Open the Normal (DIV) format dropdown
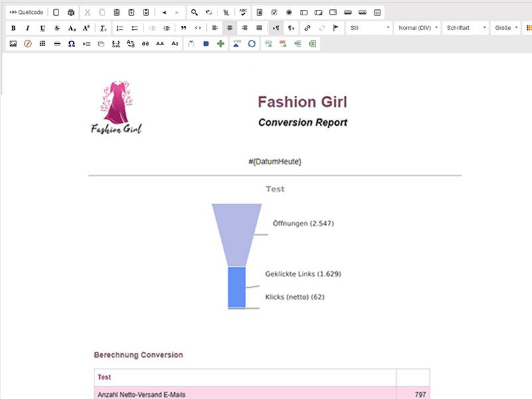The image size is (532, 399). click(x=418, y=28)
